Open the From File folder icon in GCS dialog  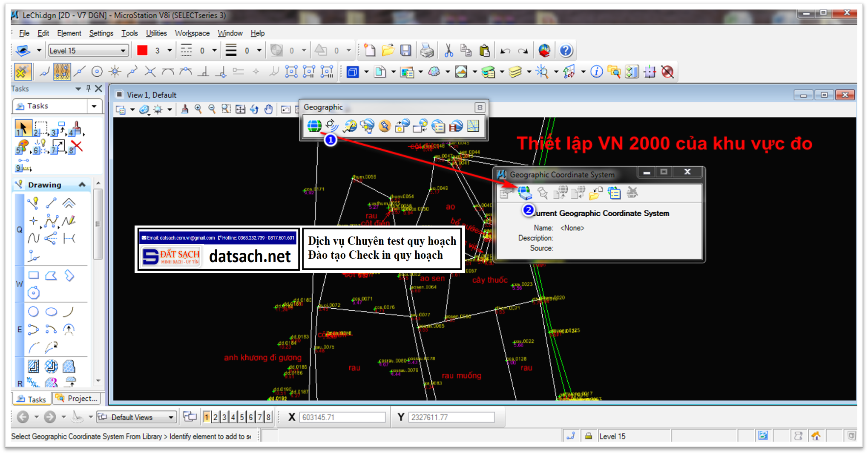pyautogui.click(x=595, y=193)
